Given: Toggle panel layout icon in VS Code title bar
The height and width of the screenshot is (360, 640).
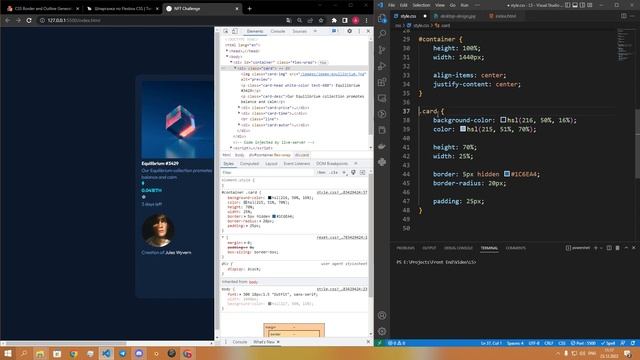Looking at the screenshot, I should (575, 5).
